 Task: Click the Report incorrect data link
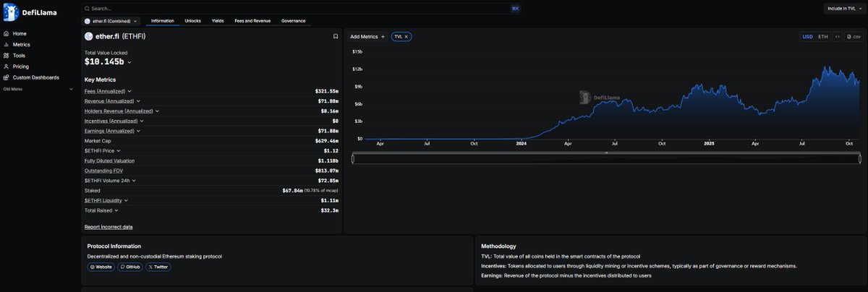click(x=109, y=227)
